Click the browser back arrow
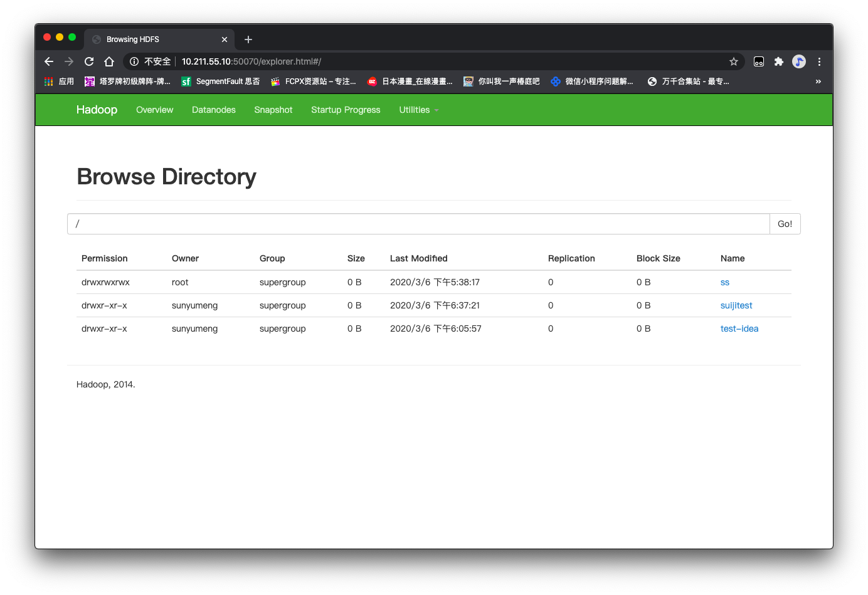 tap(49, 61)
